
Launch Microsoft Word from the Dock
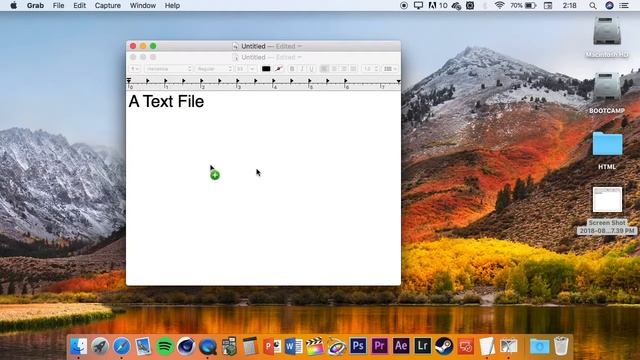[293, 347]
